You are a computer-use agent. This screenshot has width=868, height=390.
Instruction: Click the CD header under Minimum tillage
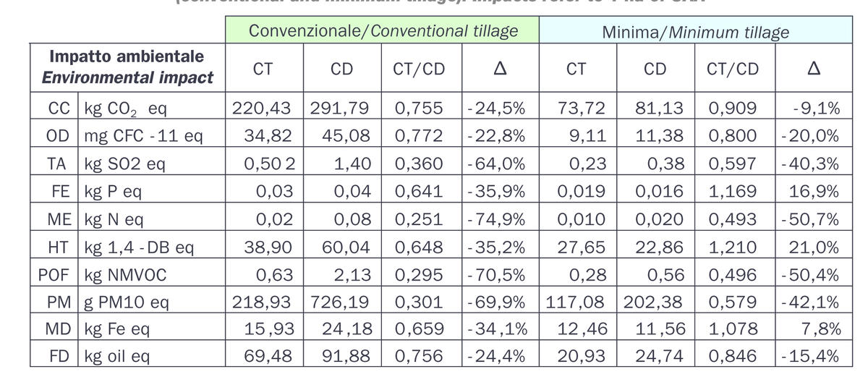(655, 69)
